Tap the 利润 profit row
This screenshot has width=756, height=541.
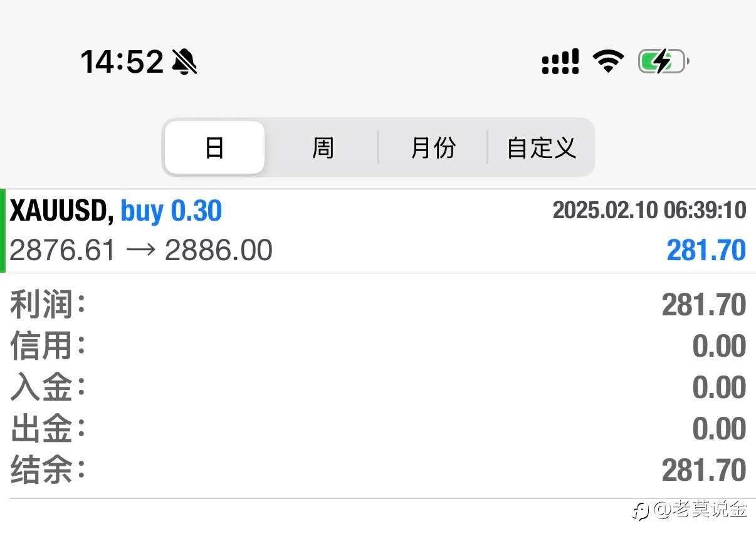click(x=378, y=305)
